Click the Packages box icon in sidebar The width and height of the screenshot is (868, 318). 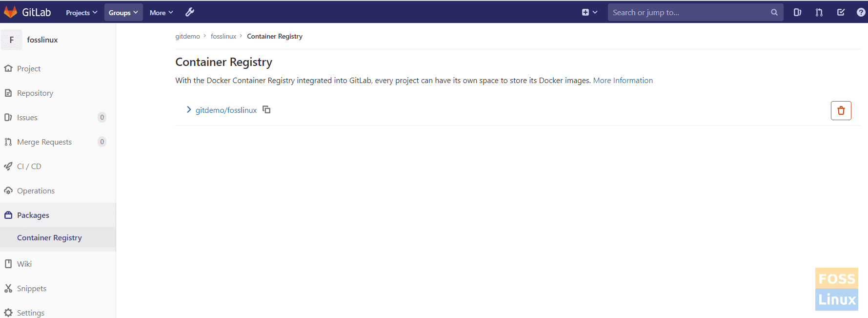pyautogui.click(x=8, y=215)
